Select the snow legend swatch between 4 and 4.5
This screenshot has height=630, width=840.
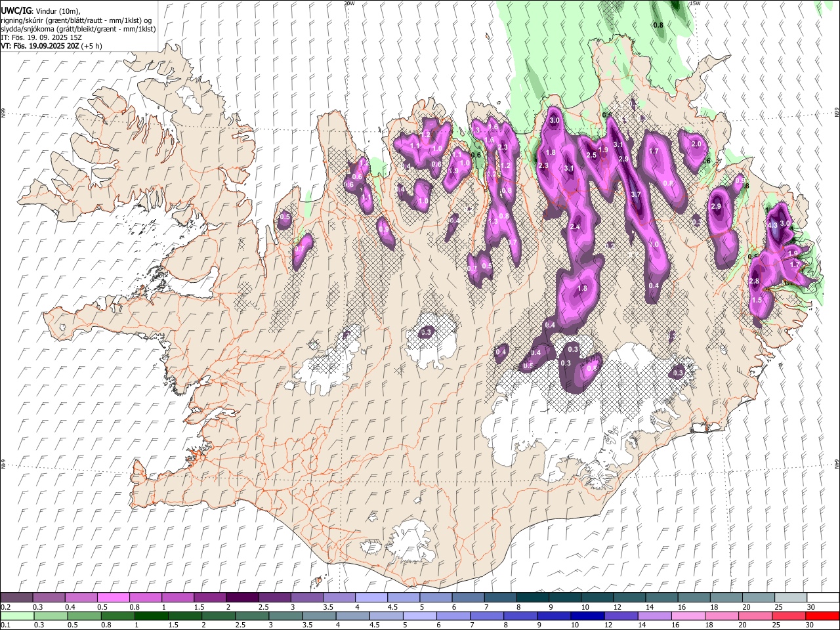[x=371, y=598]
